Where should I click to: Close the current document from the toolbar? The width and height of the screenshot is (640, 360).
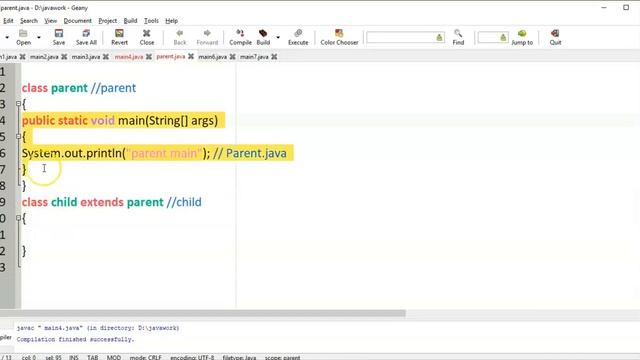pyautogui.click(x=147, y=37)
